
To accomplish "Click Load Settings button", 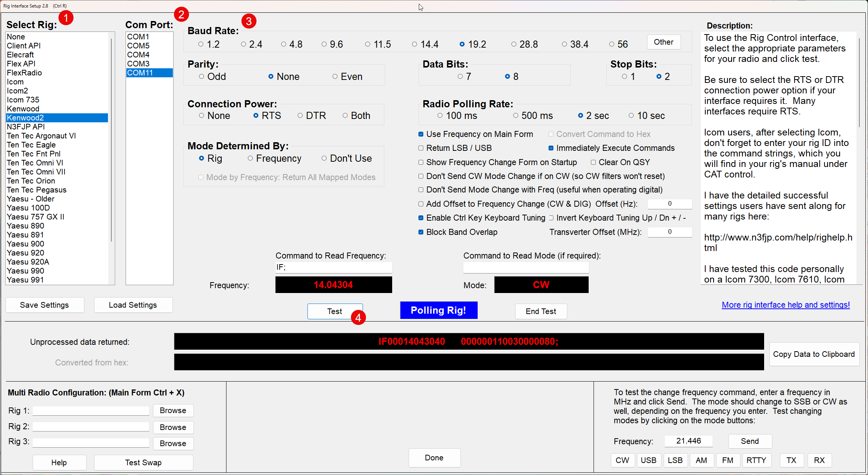I will pyautogui.click(x=133, y=305).
